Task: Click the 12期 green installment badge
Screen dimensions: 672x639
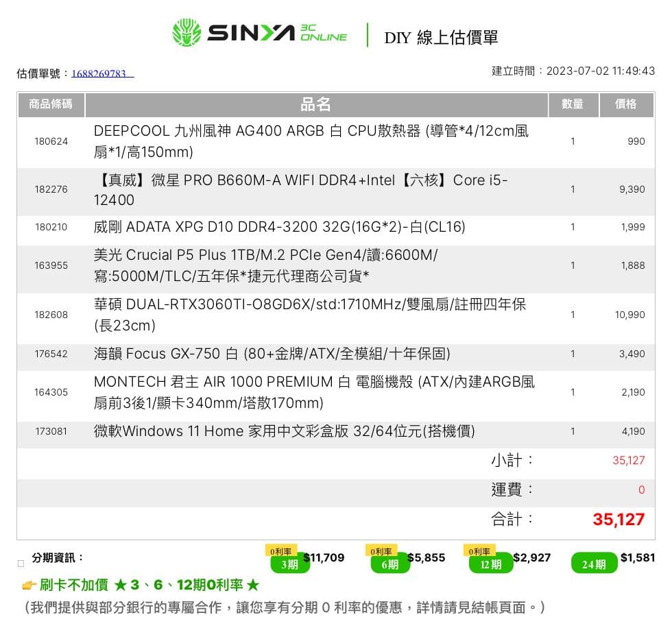Action: click(490, 564)
